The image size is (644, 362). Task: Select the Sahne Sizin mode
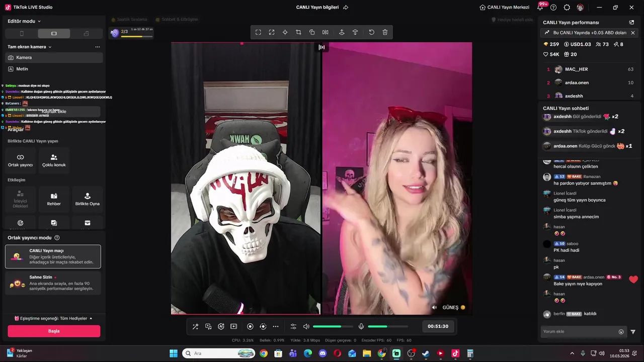53,283
